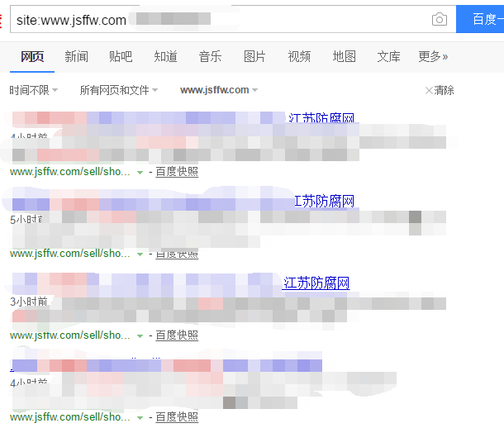
Task: Open the 时间不限 time filter dropdown
Action: 33,90
